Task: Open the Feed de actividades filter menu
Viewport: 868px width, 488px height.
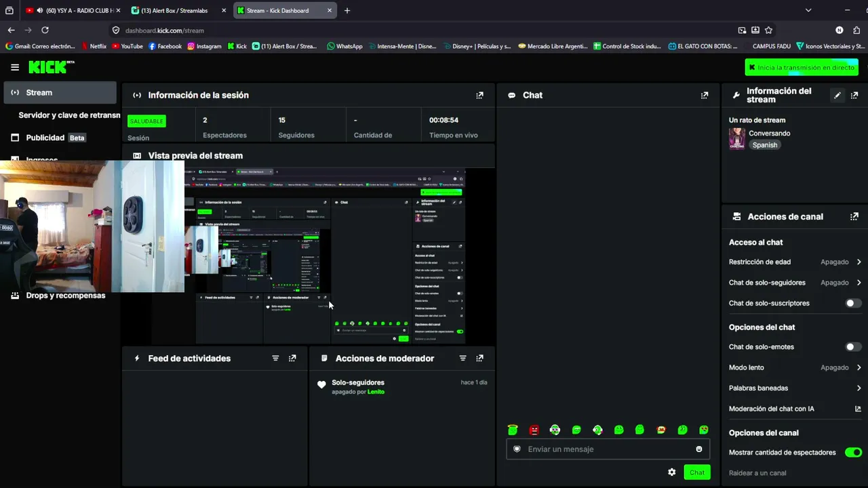Action: tap(275, 359)
